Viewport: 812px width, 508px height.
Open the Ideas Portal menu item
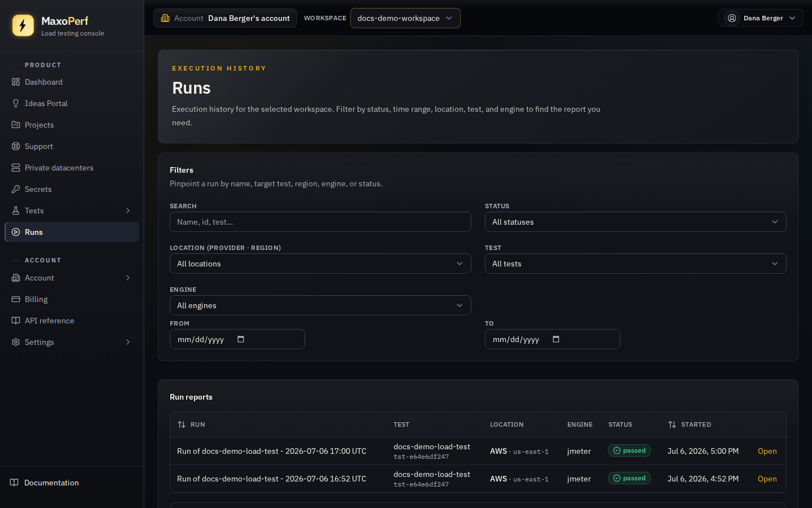click(x=72, y=103)
